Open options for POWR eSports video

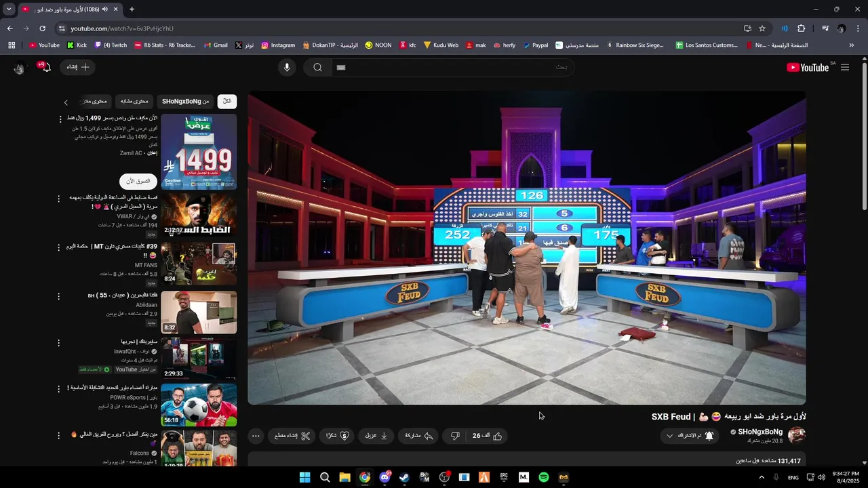[x=58, y=389]
